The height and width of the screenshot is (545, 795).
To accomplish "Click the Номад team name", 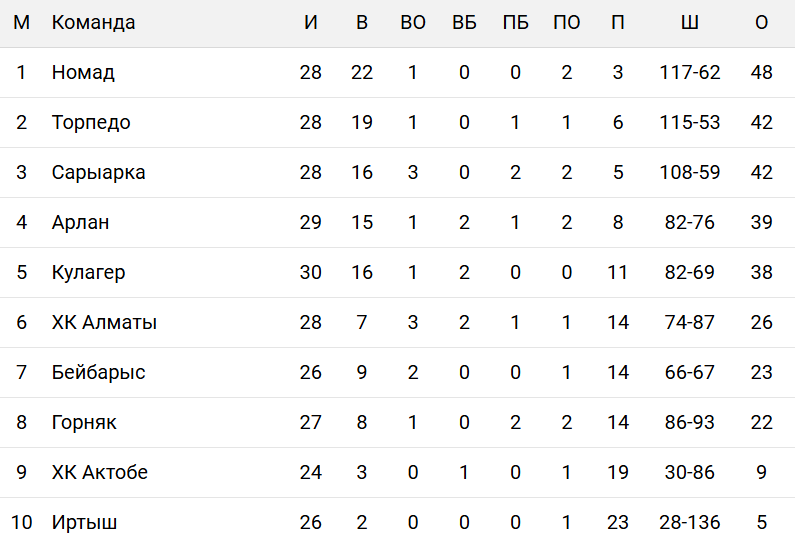I will 83,73.
